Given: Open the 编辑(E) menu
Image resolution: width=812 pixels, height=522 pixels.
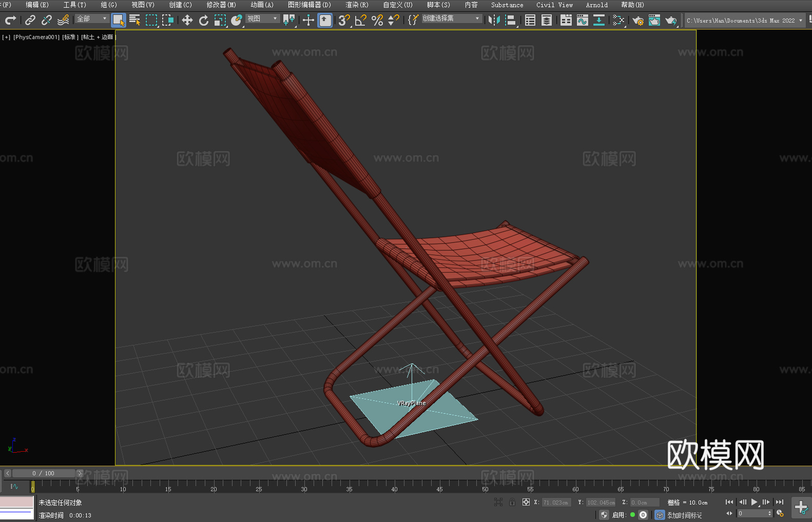Looking at the screenshot, I should (x=37, y=5).
